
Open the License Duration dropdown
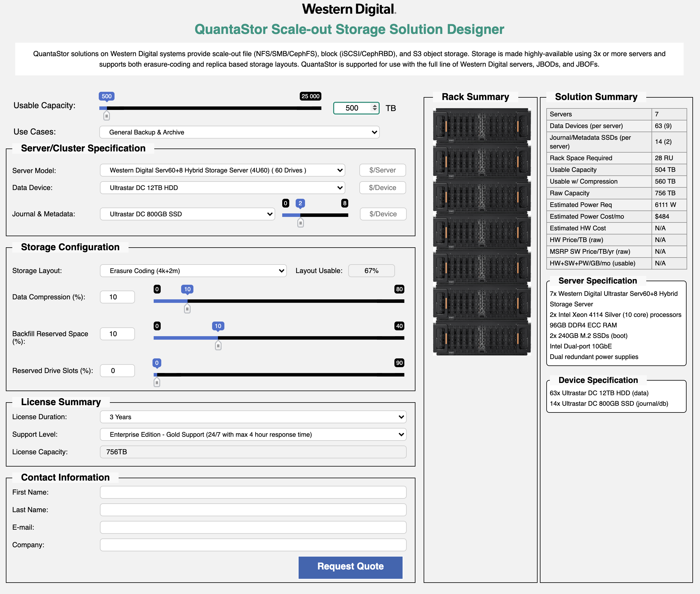253,417
